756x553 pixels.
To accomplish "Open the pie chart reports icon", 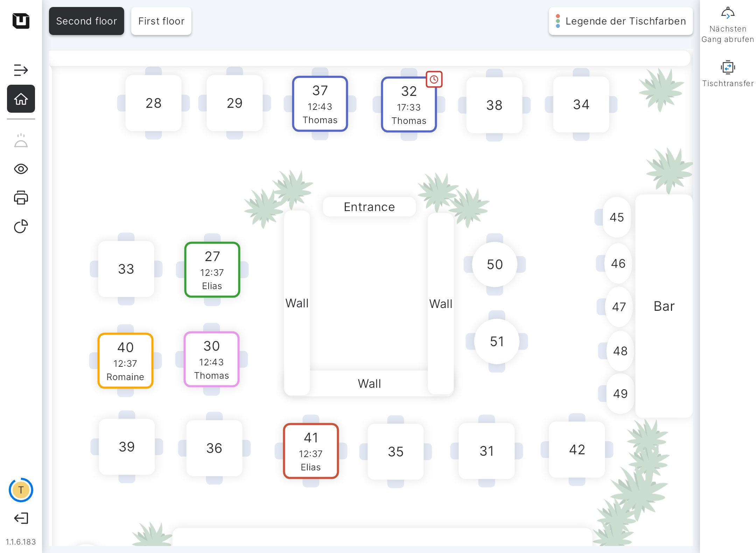I will point(21,226).
